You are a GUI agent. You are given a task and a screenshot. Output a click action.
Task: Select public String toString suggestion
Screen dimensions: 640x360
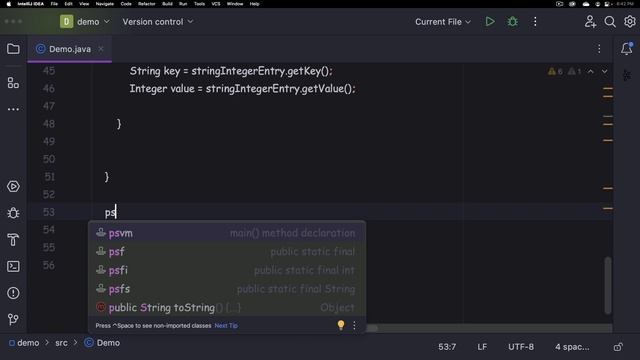227,307
